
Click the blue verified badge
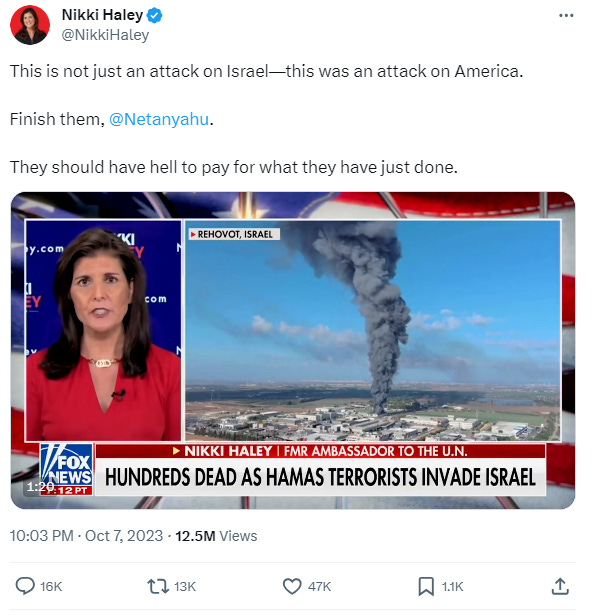(x=154, y=16)
